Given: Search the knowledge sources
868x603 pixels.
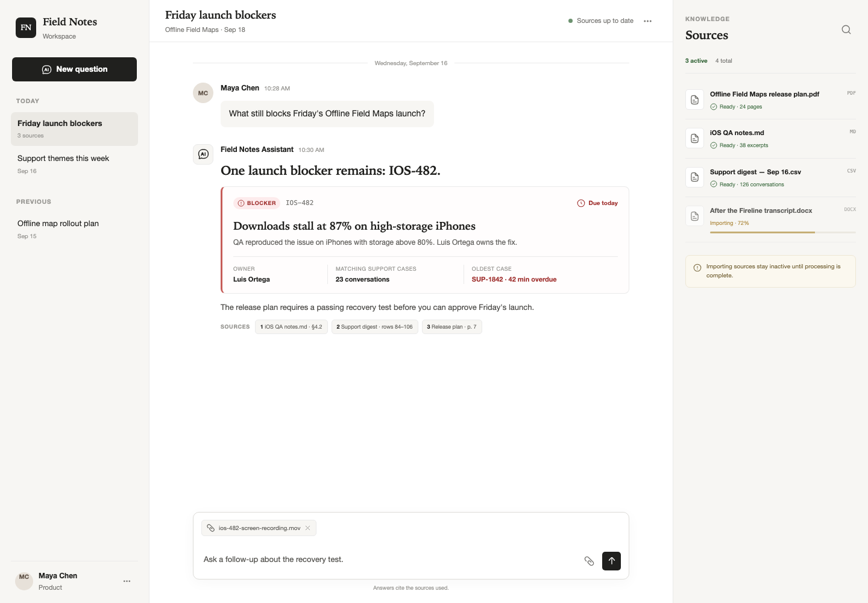Looking at the screenshot, I should (x=846, y=30).
